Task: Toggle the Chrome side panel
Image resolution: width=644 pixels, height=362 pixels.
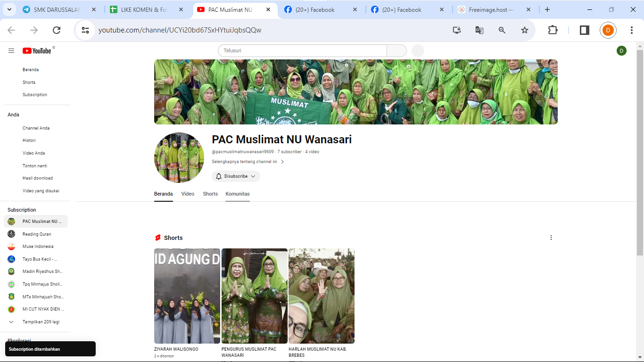Action: pos(584,30)
